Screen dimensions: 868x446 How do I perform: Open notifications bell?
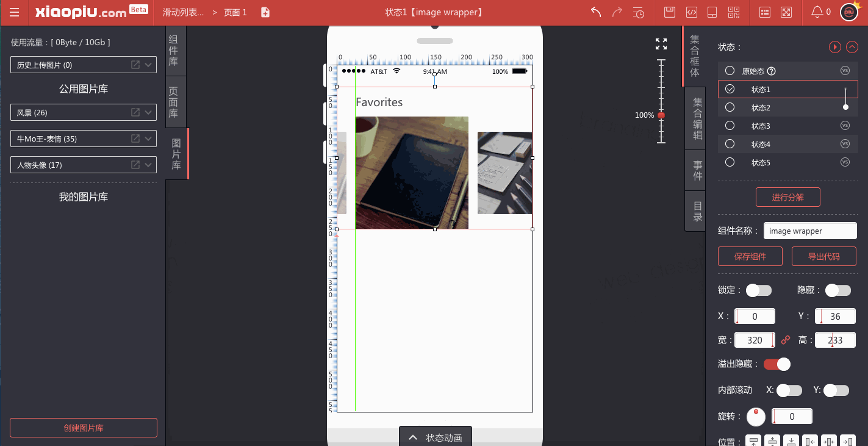(x=817, y=12)
